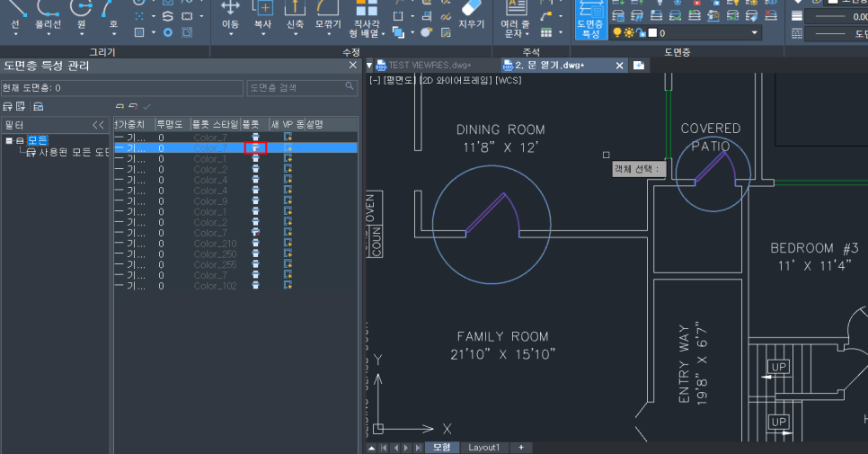Select the Donut ring tool icon

[168, 32]
